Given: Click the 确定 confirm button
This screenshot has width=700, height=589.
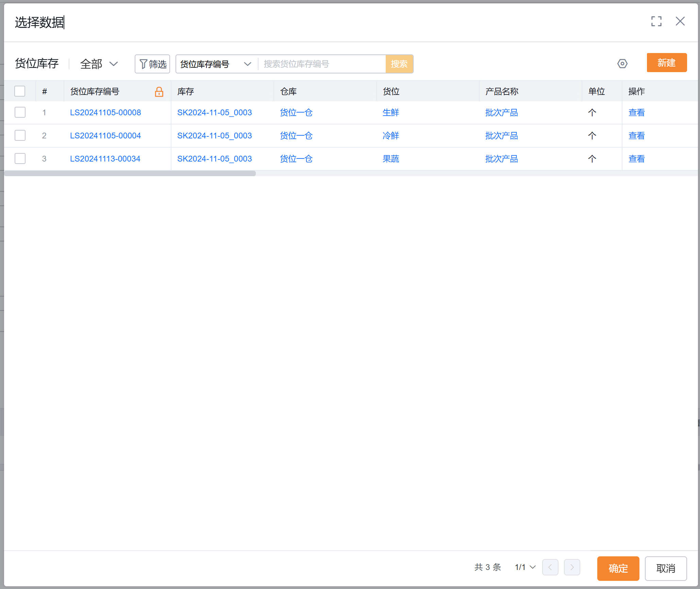Looking at the screenshot, I should [x=618, y=568].
